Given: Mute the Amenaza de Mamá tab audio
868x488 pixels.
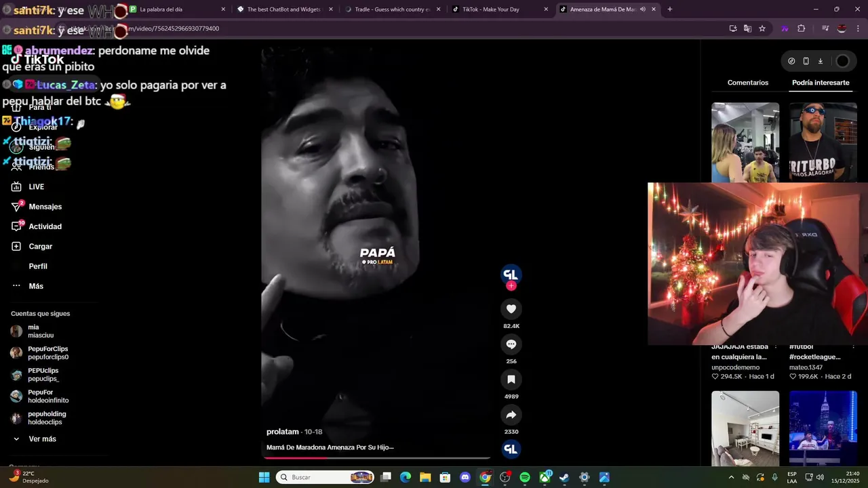Looking at the screenshot, I should [x=642, y=9].
